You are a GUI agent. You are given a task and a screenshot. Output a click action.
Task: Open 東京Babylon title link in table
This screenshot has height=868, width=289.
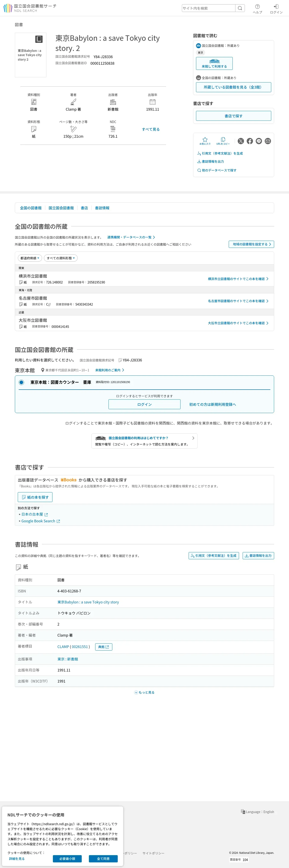coord(88,602)
